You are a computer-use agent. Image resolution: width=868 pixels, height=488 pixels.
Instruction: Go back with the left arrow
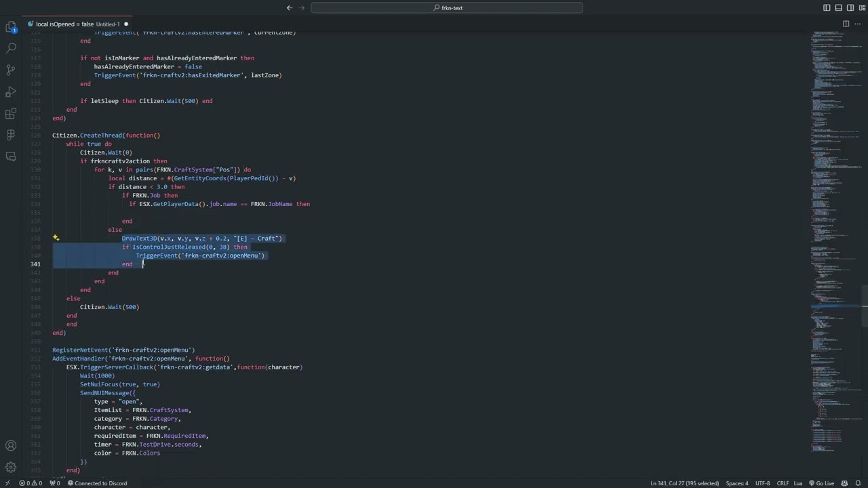coord(290,7)
